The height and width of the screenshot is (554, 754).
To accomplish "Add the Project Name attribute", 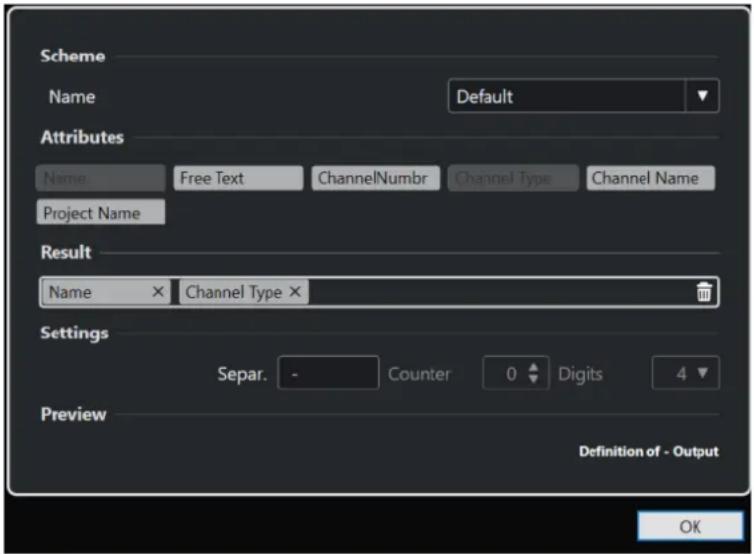I will coord(101,213).
